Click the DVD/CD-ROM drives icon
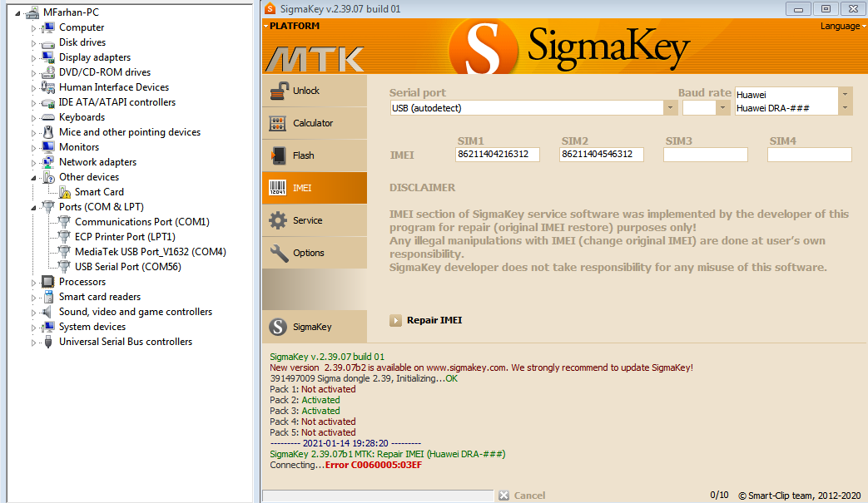 (48, 72)
